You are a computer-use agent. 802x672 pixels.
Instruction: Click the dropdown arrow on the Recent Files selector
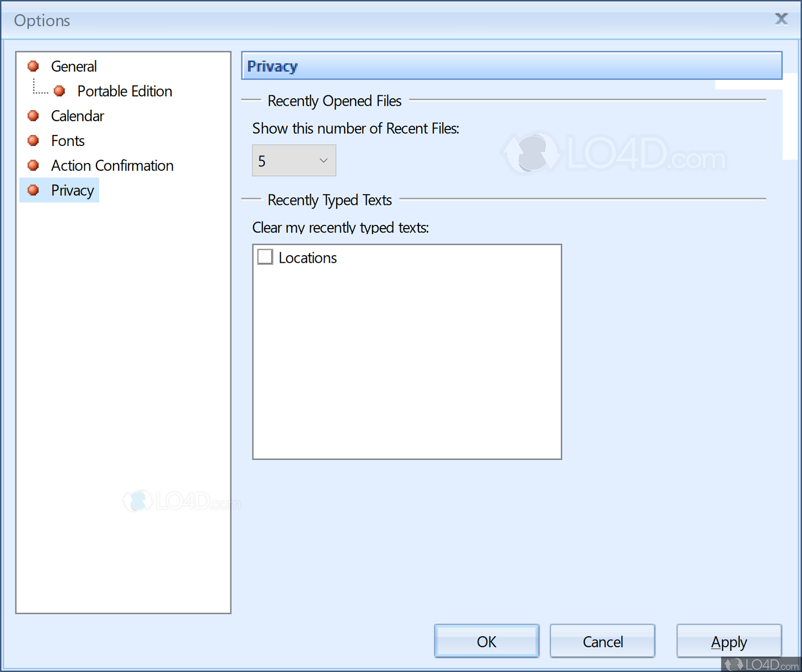tap(324, 160)
